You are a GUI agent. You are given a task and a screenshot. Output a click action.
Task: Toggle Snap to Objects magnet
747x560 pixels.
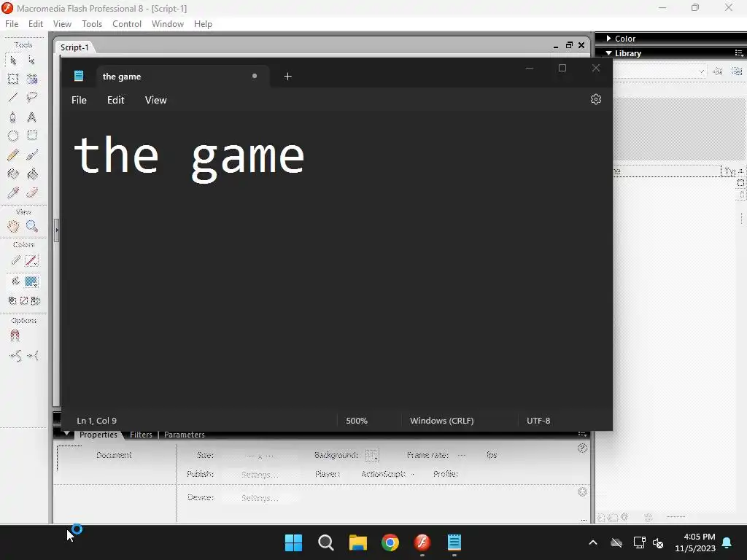click(x=15, y=336)
